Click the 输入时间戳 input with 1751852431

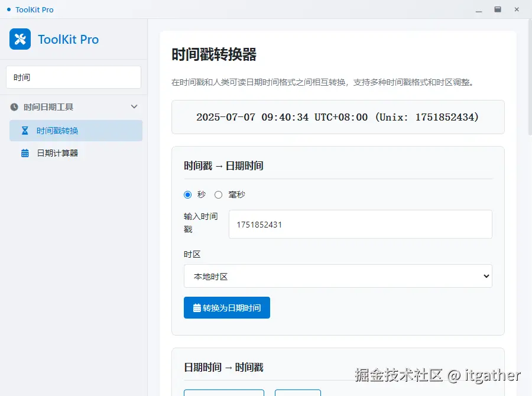361,224
